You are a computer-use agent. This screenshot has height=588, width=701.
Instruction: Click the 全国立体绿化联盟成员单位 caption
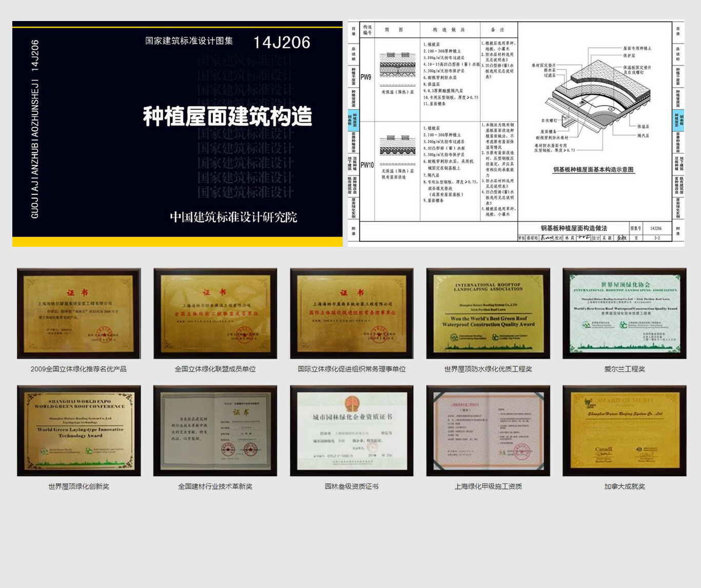(215, 369)
